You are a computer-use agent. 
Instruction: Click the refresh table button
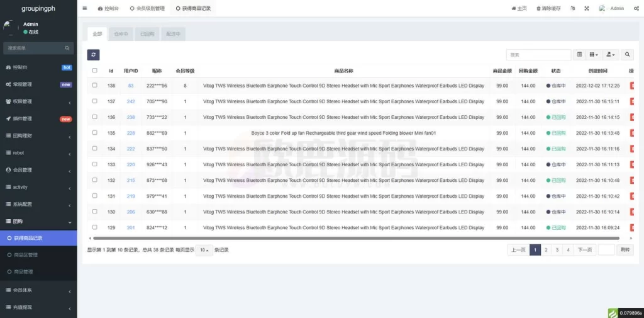click(93, 55)
